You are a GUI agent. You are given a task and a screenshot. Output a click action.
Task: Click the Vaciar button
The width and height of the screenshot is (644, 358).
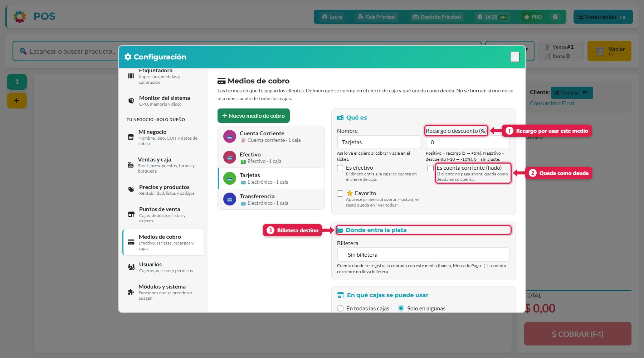pos(609,51)
